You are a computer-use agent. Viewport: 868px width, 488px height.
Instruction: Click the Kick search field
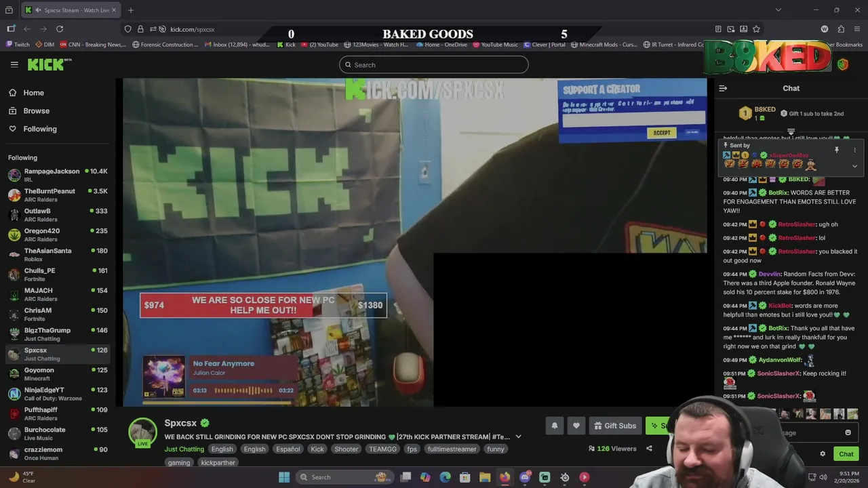434,65
